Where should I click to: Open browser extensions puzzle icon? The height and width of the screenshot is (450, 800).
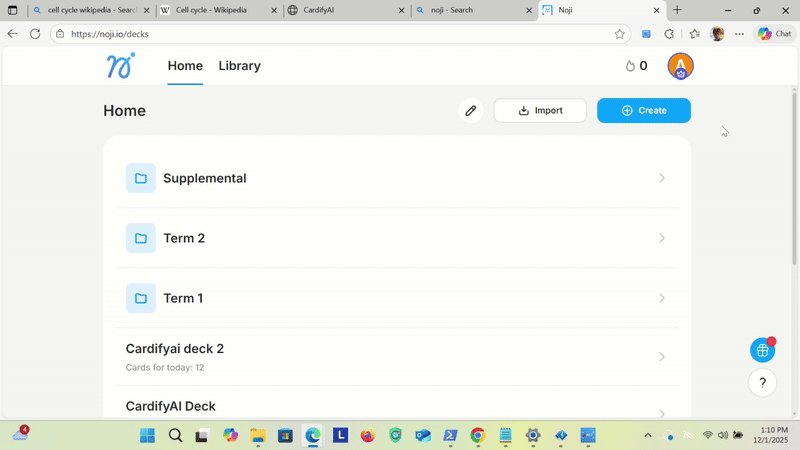pos(669,34)
